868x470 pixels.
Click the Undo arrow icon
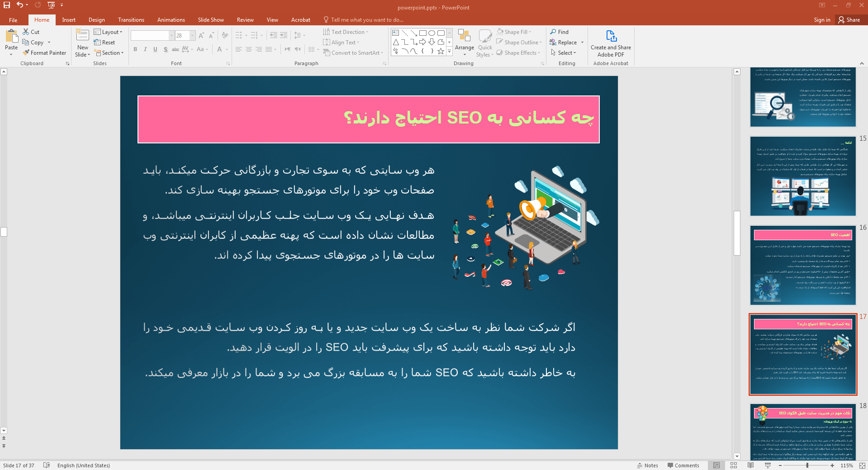[x=19, y=5]
